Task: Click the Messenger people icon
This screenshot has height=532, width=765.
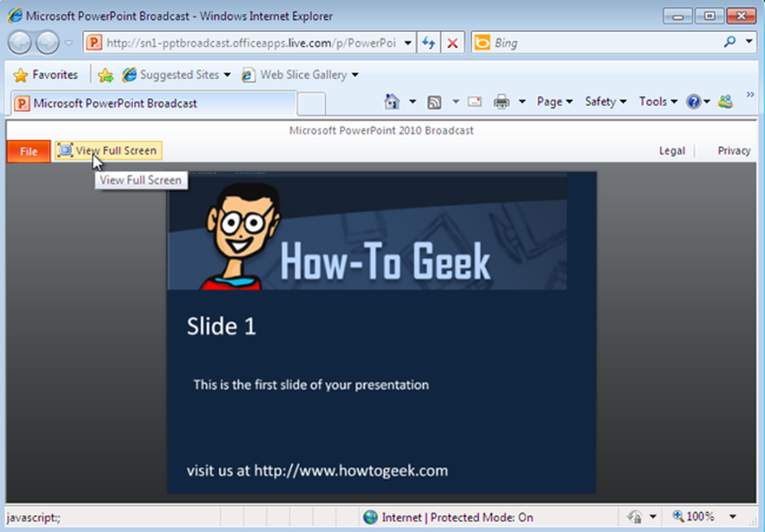Action: (x=725, y=102)
